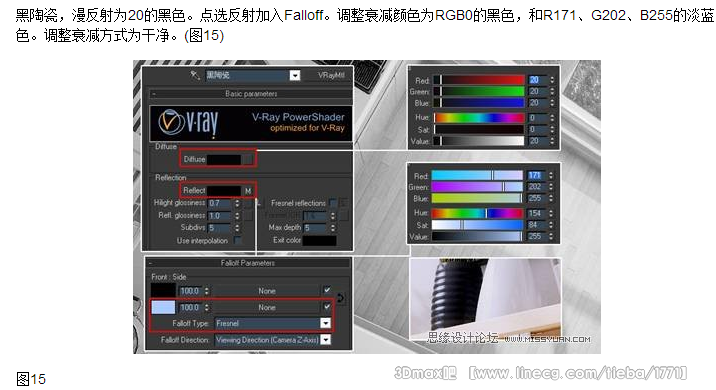Click the light blue side color swatch
This screenshot has width=716, height=390.
(x=163, y=307)
